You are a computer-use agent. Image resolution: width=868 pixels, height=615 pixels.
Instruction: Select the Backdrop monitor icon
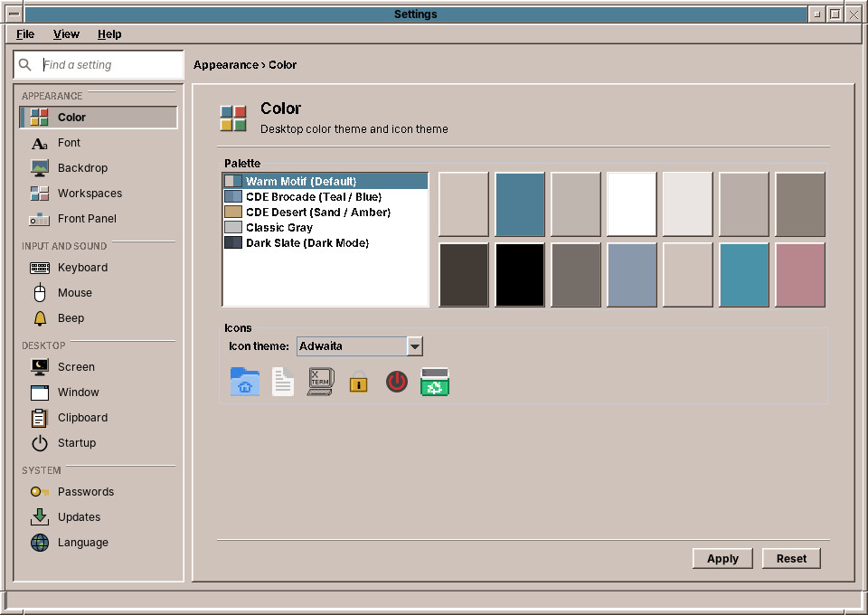click(x=39, y=168)
